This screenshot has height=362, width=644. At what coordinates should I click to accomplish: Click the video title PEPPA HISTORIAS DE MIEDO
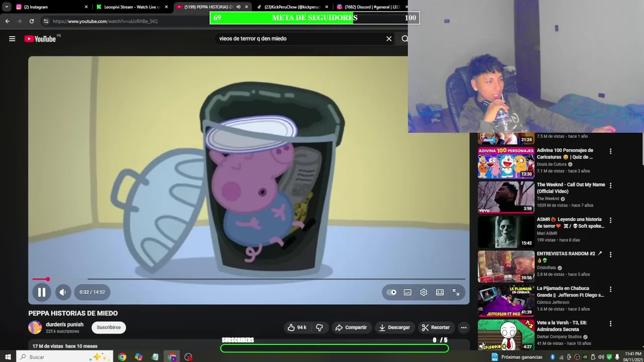(73, 313)
